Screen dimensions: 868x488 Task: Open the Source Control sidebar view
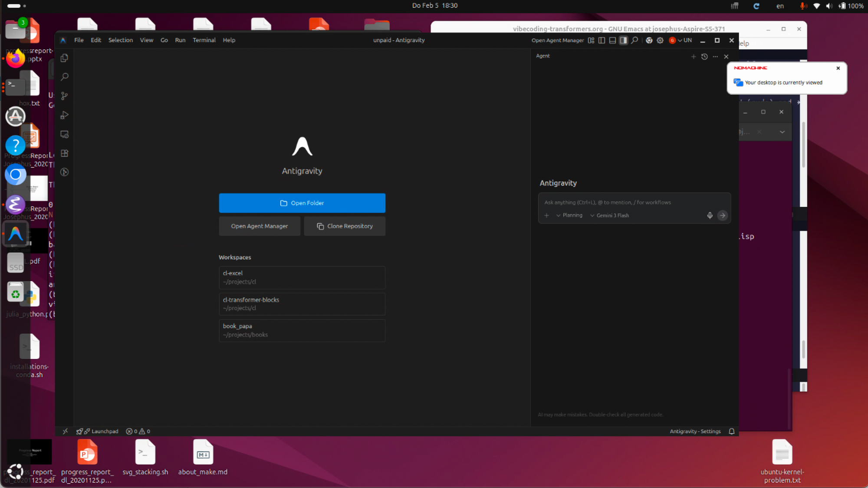tap(64, 96)
